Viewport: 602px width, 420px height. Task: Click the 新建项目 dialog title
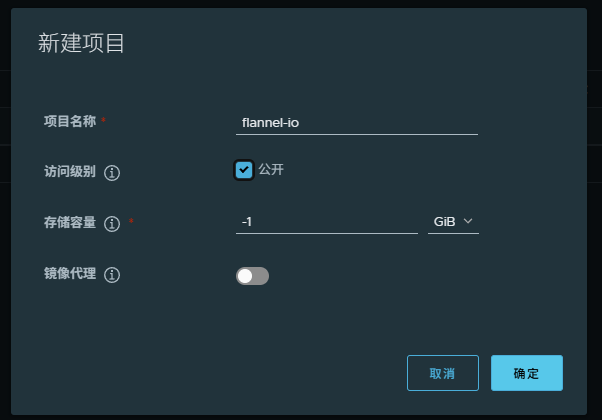81,43
